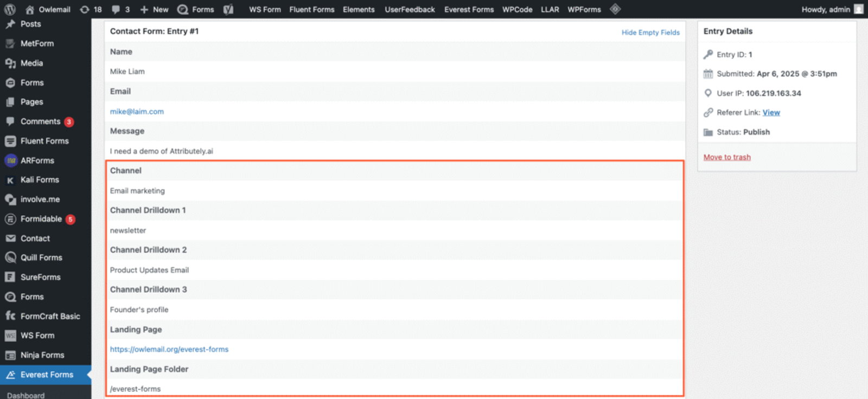Click the Submitted calendar icon
Viewport: 868px width, 399px height.
708,74
